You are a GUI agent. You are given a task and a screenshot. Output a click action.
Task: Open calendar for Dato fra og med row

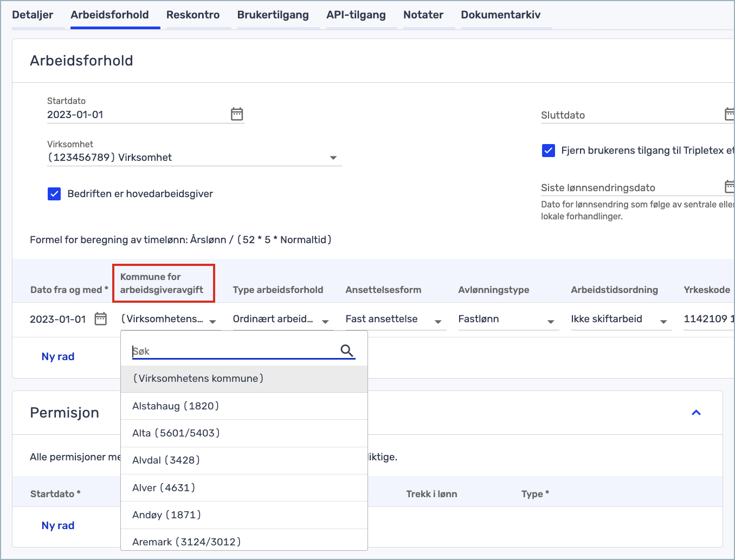(x=101, y=318)
